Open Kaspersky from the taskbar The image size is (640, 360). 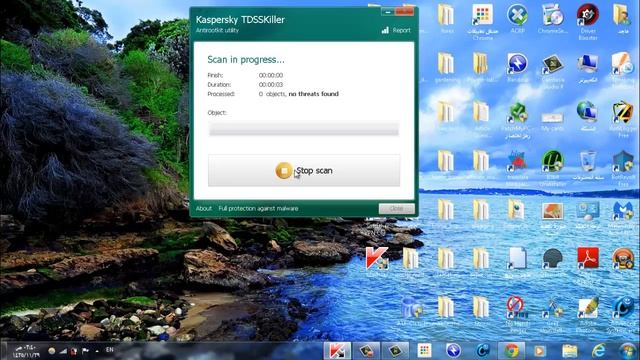337,351
